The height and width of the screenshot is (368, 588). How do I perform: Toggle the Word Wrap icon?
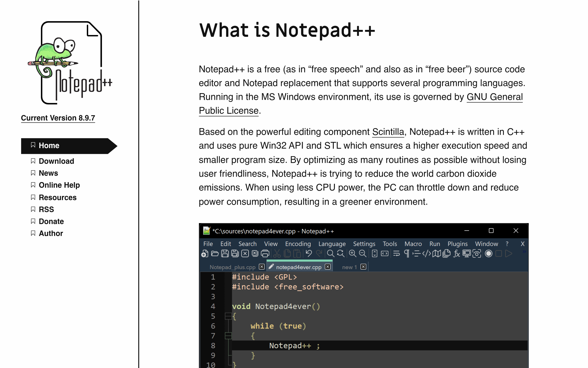click(396, 254)
